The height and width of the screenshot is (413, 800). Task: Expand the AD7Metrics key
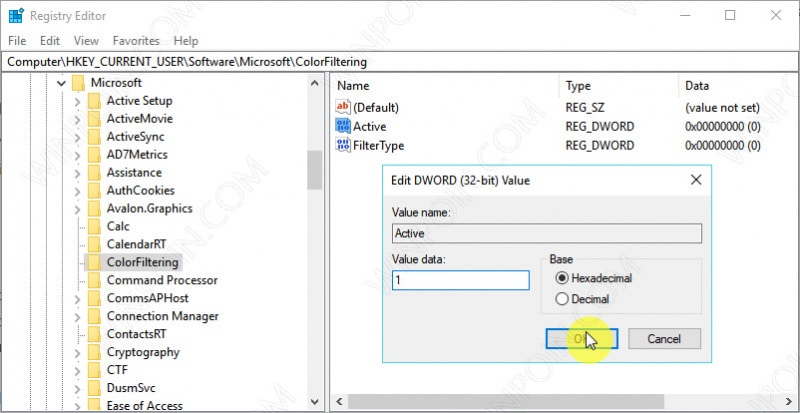(77, 155)
